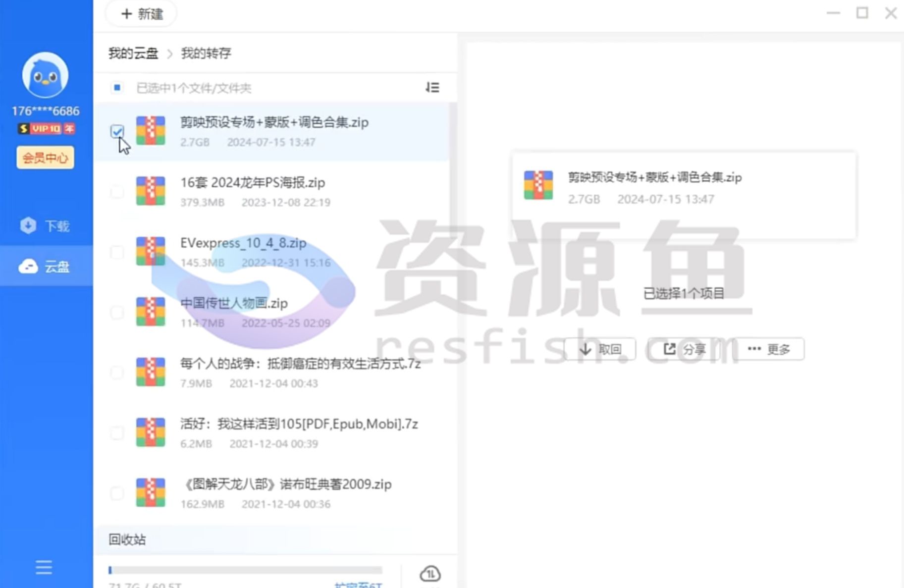
Task: Click archive icon of 每个人的战争 7z file
Action: coord(151,372)
